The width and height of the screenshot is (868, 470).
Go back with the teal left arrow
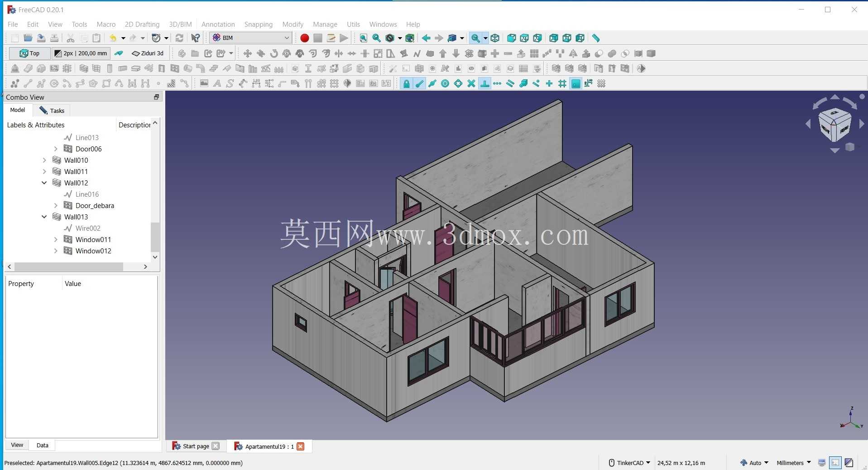pyautogui.click(x=426, y=38)
